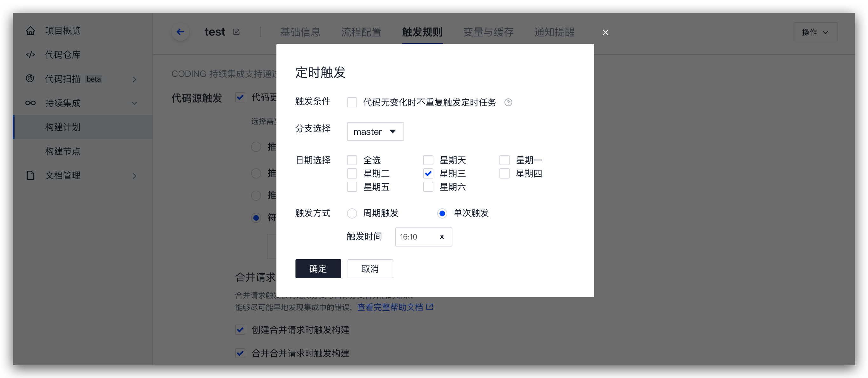Open 构建计划 in the sidebar

pos(83,127)
